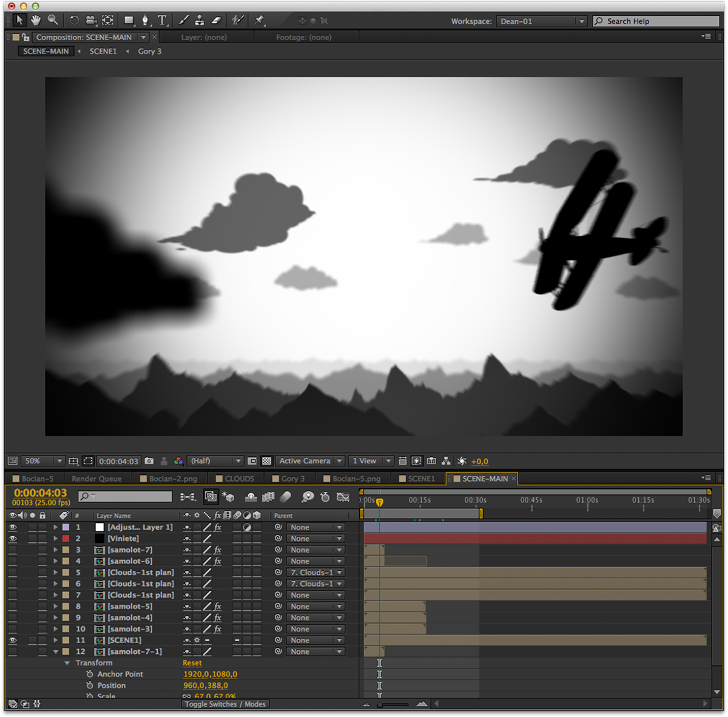728x717 pixels.
Task: Click the Reset Exposure icon
Action: [x=462, y=461]
